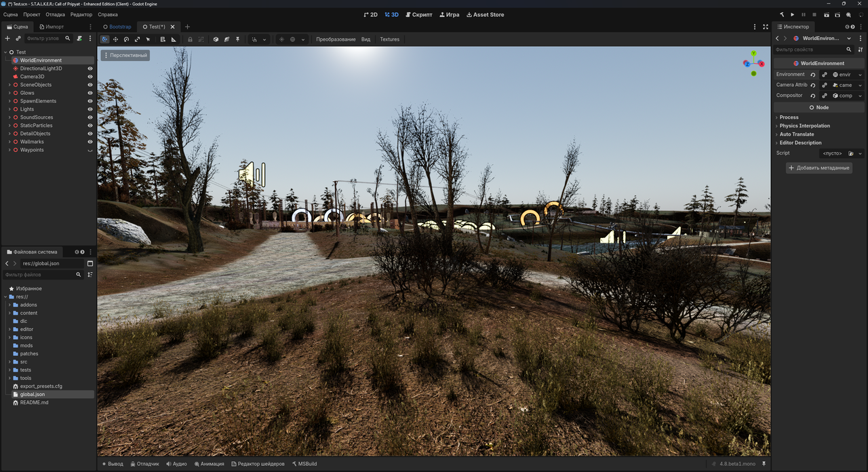This screenshot has width=868, height=472.
Task: Expand the SpawnElements node
Action: pos(9,101)
